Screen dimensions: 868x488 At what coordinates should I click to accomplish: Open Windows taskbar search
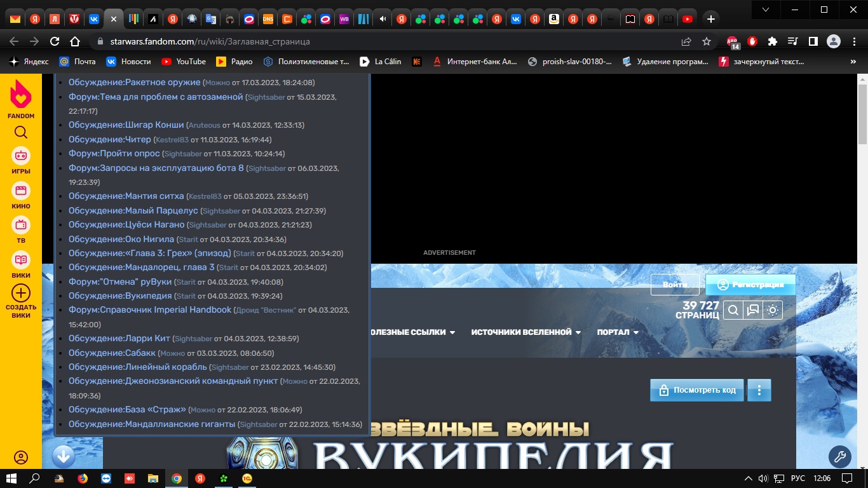pyautogui.click(x=35, y=478)
